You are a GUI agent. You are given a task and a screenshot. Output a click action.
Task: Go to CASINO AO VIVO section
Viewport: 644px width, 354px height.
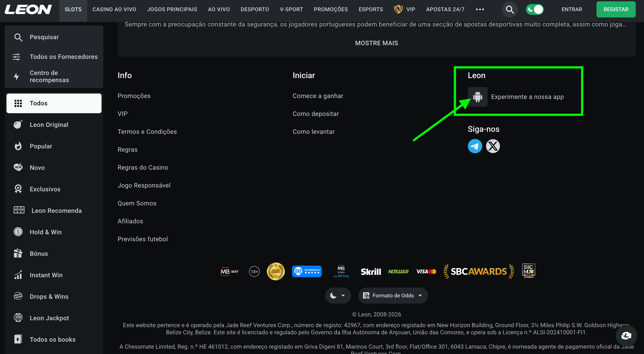(x=114, y=9)
